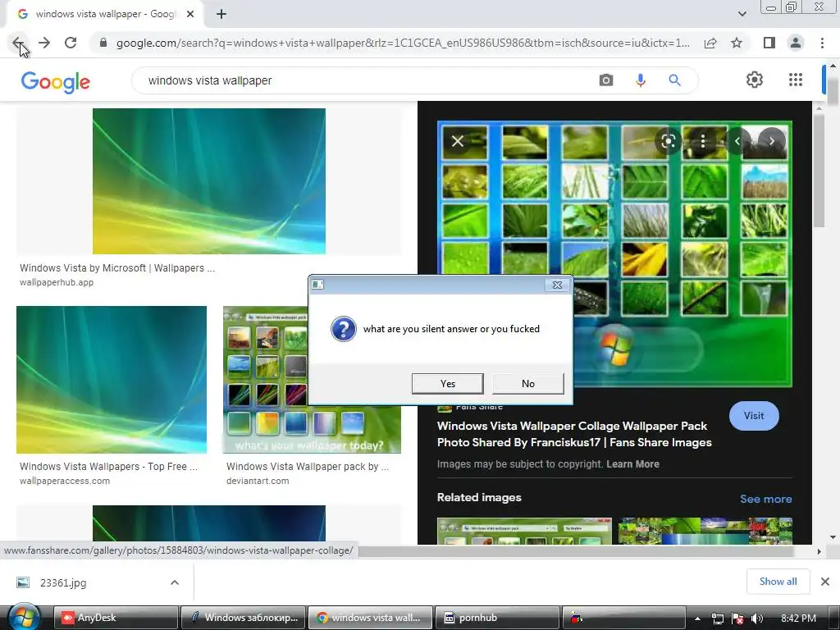Open the downloaded 23361.jpg file
The height and width of the screenshot is (630, 840).
[x=63, y=582]
